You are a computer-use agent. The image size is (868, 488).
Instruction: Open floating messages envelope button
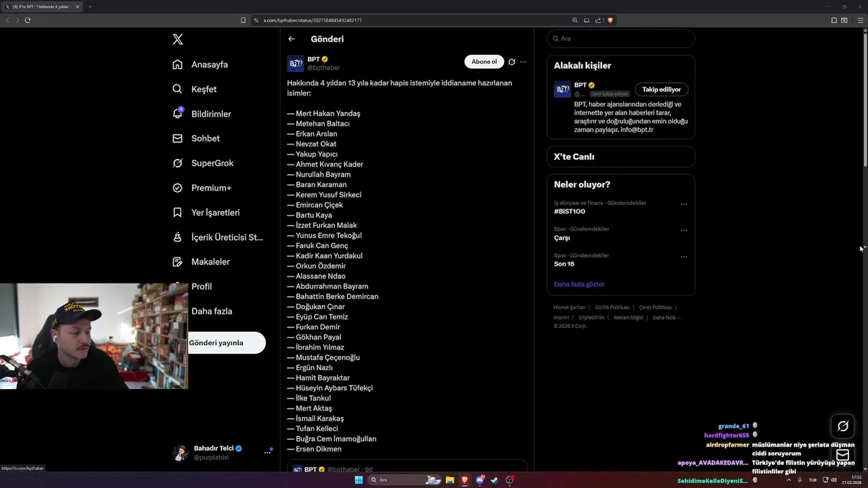pos(843,454)
